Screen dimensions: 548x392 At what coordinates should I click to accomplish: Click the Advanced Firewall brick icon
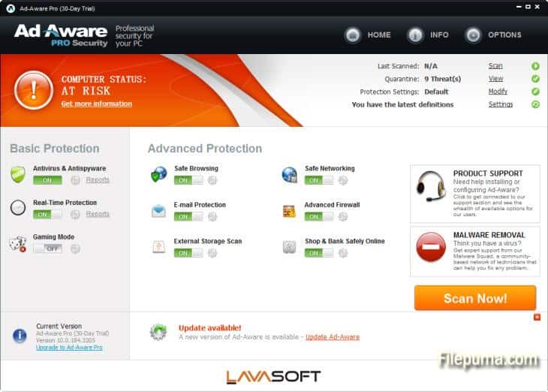pyautogui.click(x=289, y=211)
